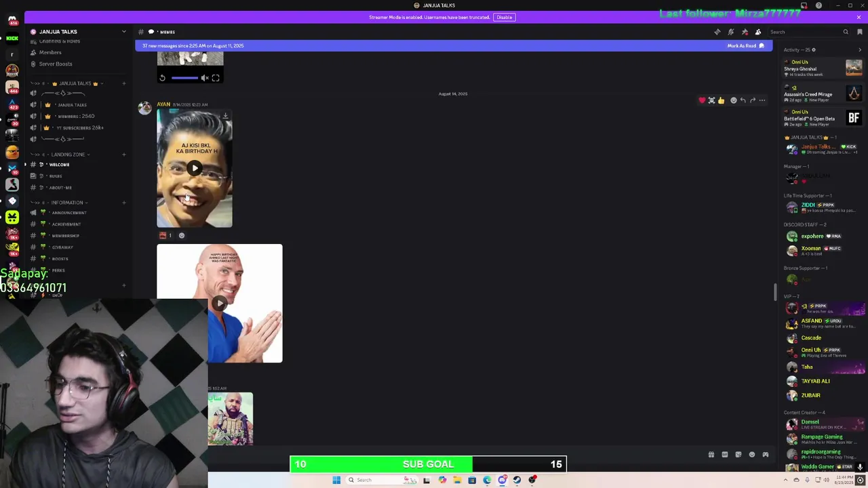Enter fullscreen on the top video

click(216, 78)
